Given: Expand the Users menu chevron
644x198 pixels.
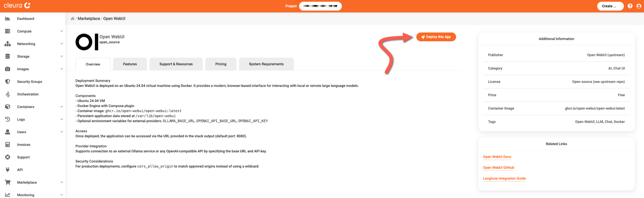Looking at the screenshot, I should [61, 132].
